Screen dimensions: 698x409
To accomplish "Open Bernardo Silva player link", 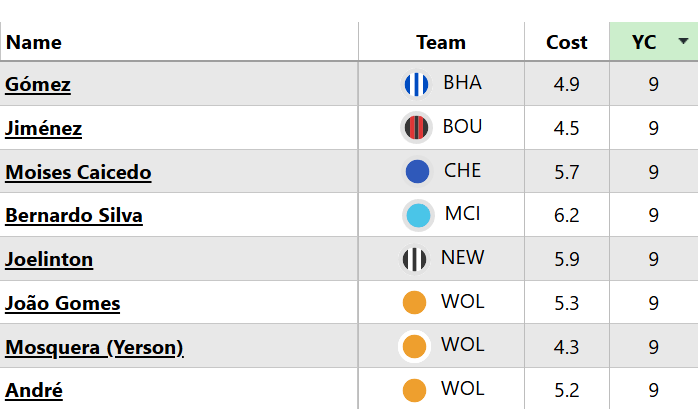I will pos(74,215).
